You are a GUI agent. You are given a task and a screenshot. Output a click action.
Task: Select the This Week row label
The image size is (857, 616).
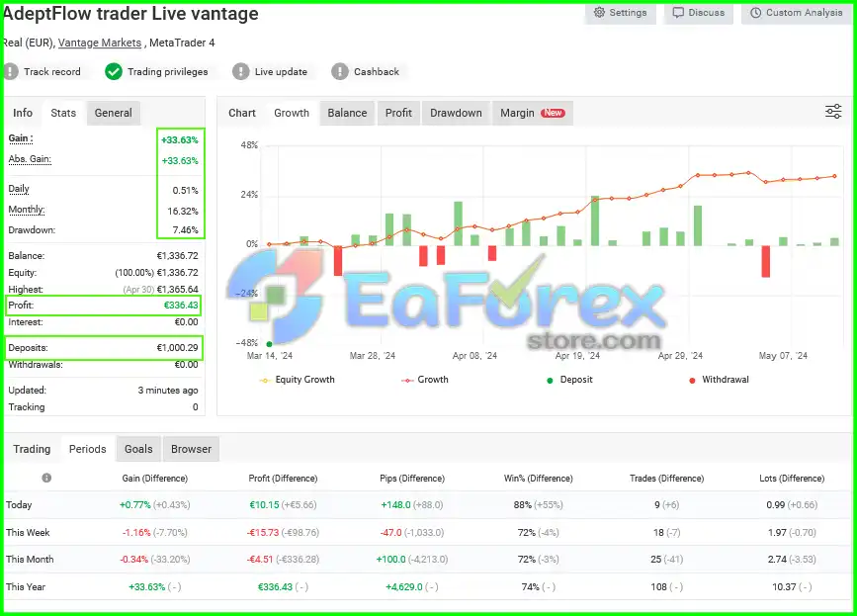click(x=28, y=532)
